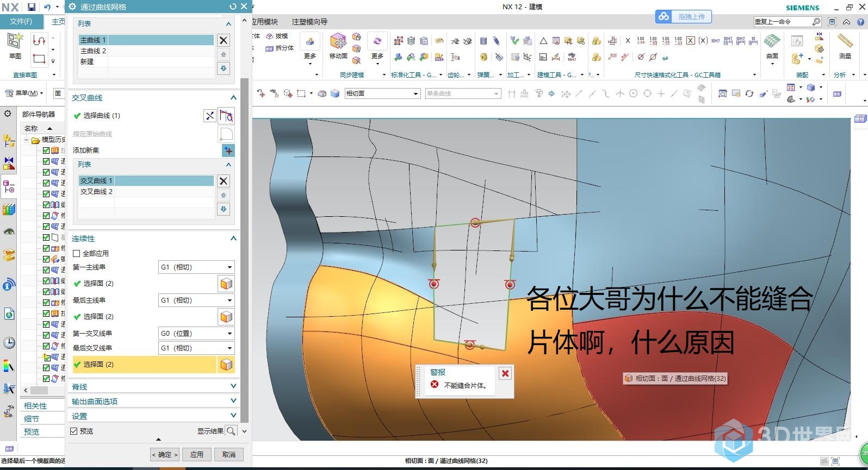
Task: Open 最后主线串 continuity dropdown
Action: click(196, 300)
